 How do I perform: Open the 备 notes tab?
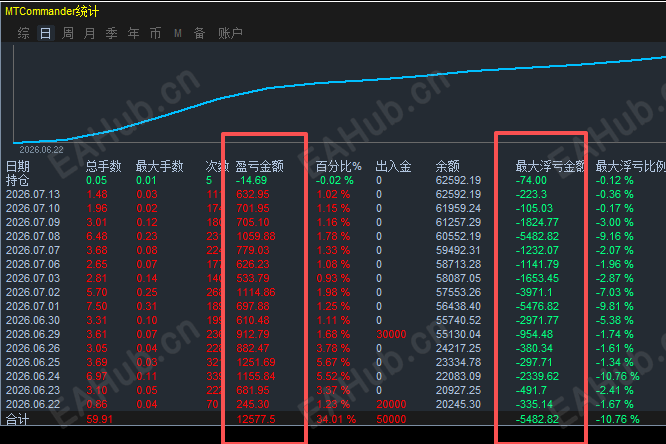[200, 33]
